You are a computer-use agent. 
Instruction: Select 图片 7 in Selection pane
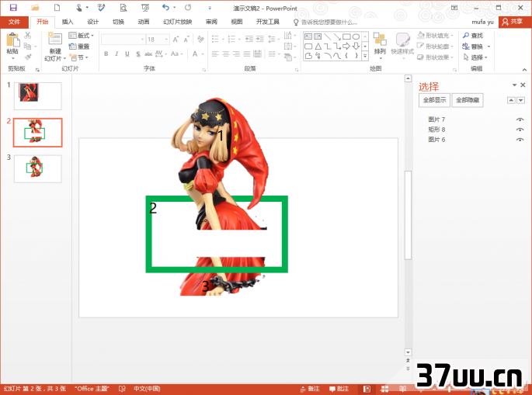[436, 120]
